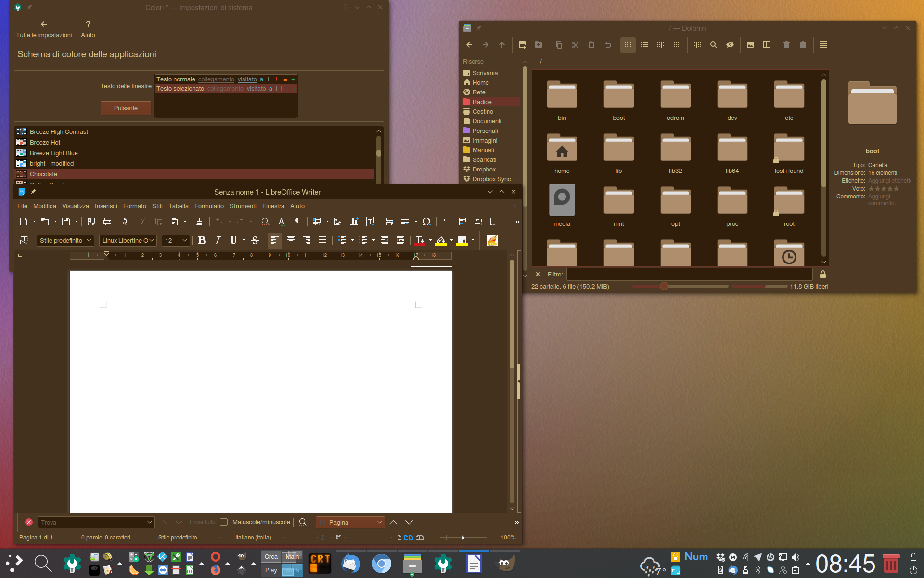Image resolution: width=924 pixels, height=578 pixels.
Task: Click the Paste icon in Dolphin toolbar
Action: [591, 45]
